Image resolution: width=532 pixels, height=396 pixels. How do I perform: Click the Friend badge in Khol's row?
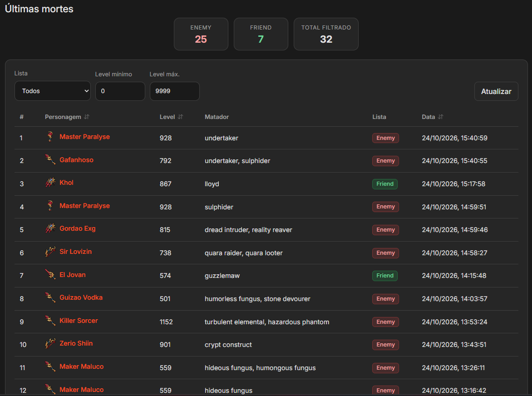point(385,184)
